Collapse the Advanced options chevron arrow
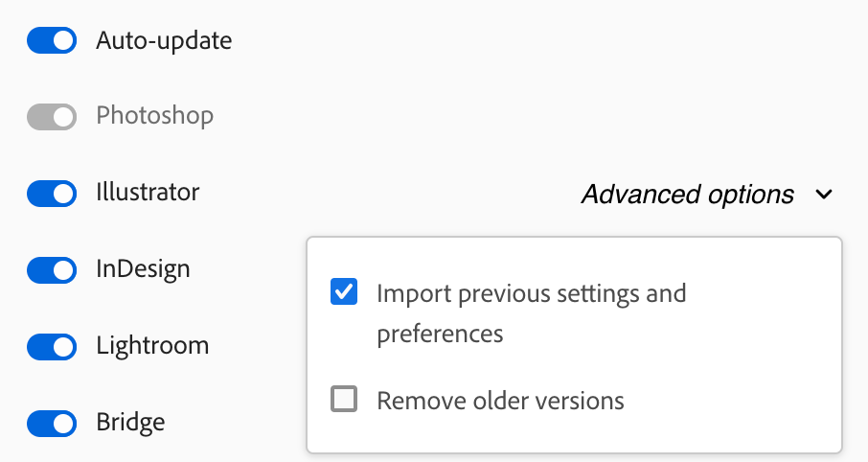 [x=823, y=196]
